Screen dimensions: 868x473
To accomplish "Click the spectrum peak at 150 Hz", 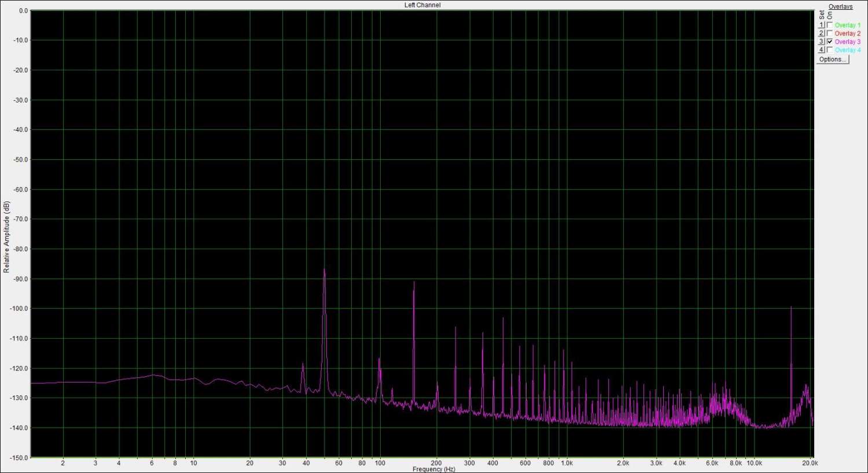I will click(x=414, y=284).
